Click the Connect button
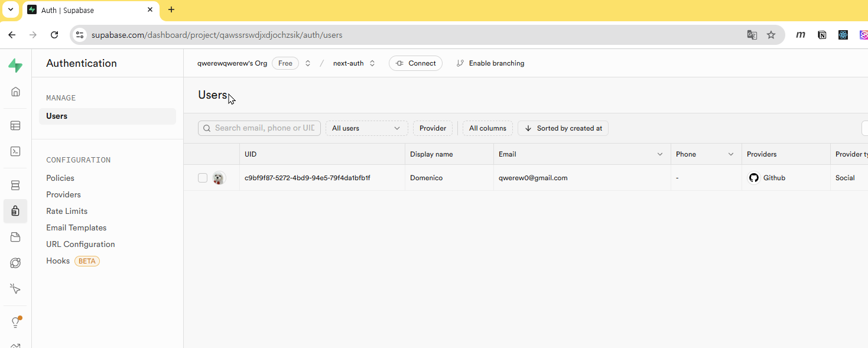Image resolution: width=868 pixels, height=348 pixels. point(415,63)
